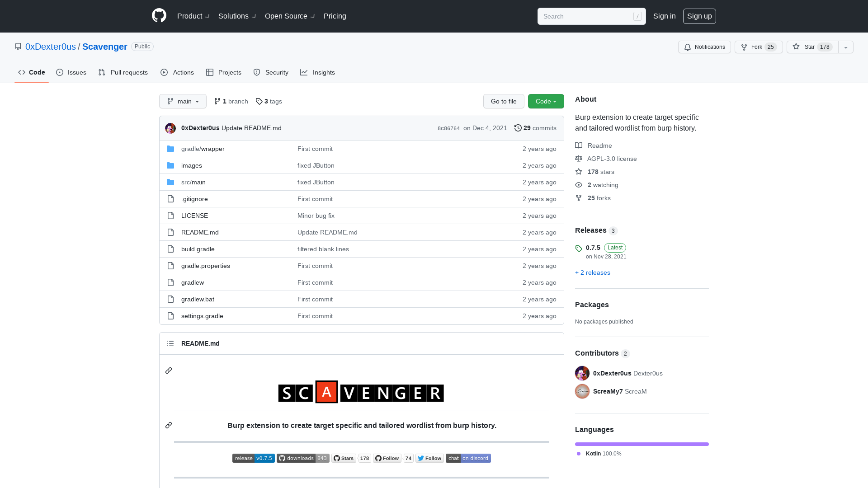Click the release v0.7.5 badge
The height and width of the screenshot is (488, 868).
point(254,458)
